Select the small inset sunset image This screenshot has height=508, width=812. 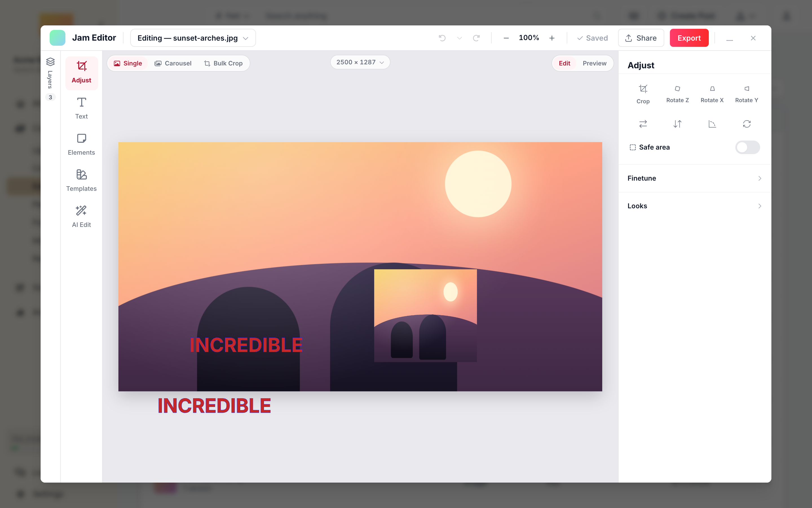coord(425,316)
